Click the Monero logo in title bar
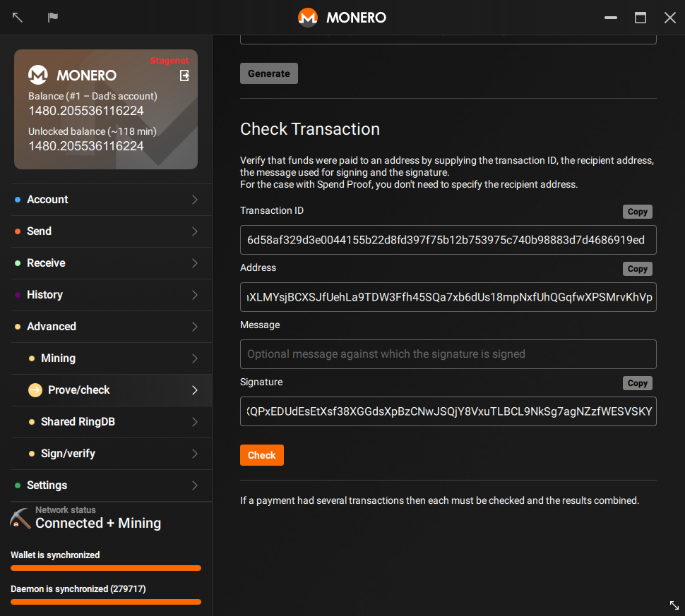The width and height of the screenshot is (685, 616). point(307,18)
